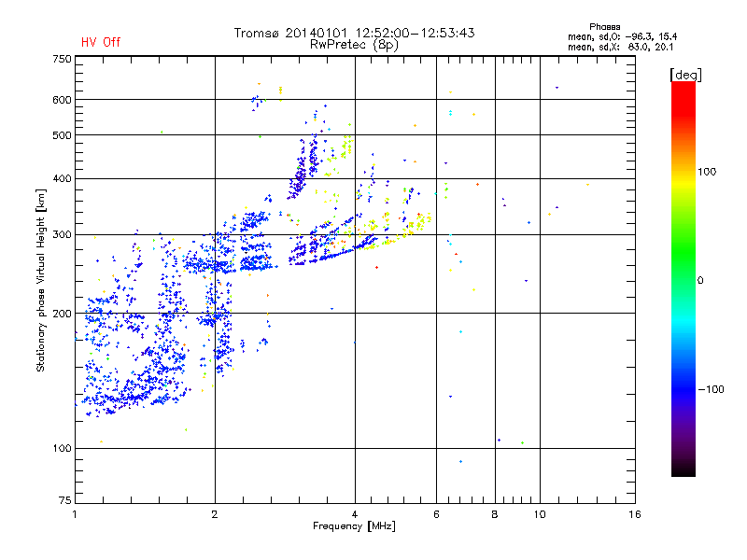Image resolution: width=747 pixels, height=560 pixels.
Task: Click the colorbar tick label '-100'
Action: [711, 389]
